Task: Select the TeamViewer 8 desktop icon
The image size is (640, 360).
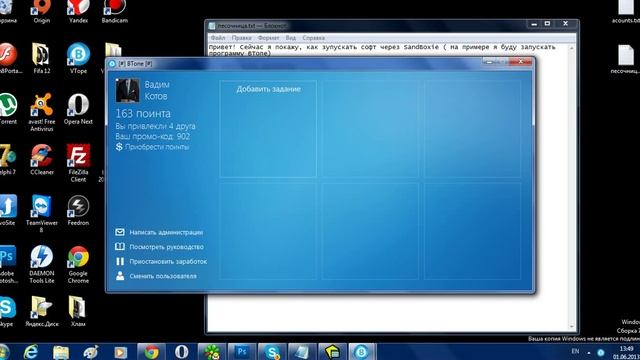Action: coord(42,213)
